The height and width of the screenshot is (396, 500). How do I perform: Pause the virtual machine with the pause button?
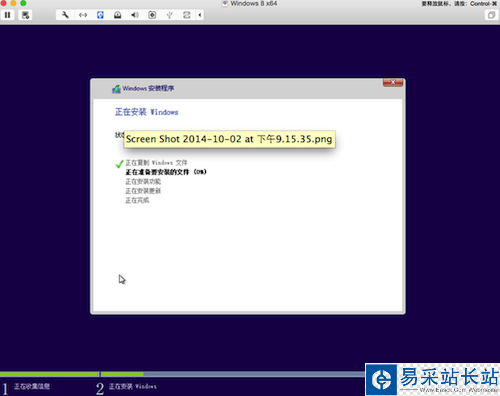coord(7,15)
